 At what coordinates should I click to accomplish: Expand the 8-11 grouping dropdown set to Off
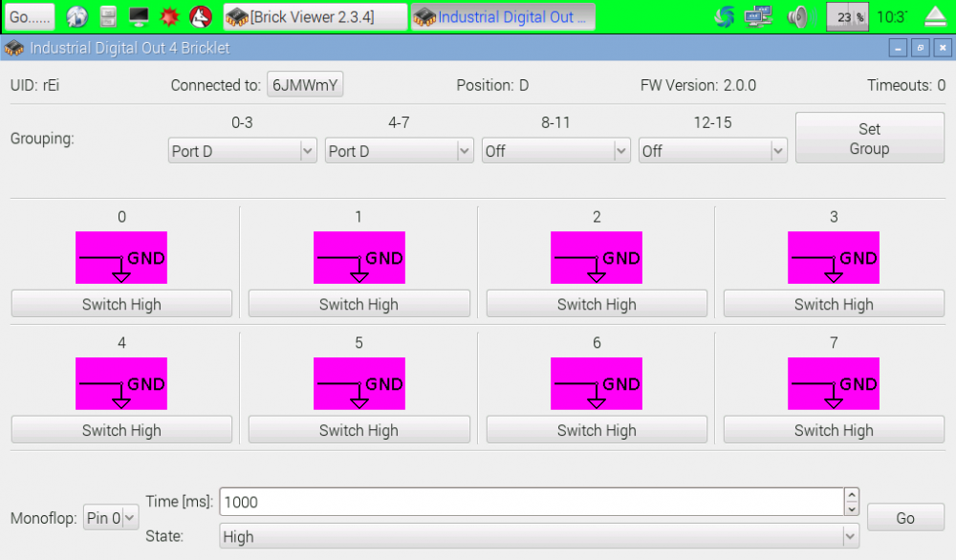click(x=555, y=151)
